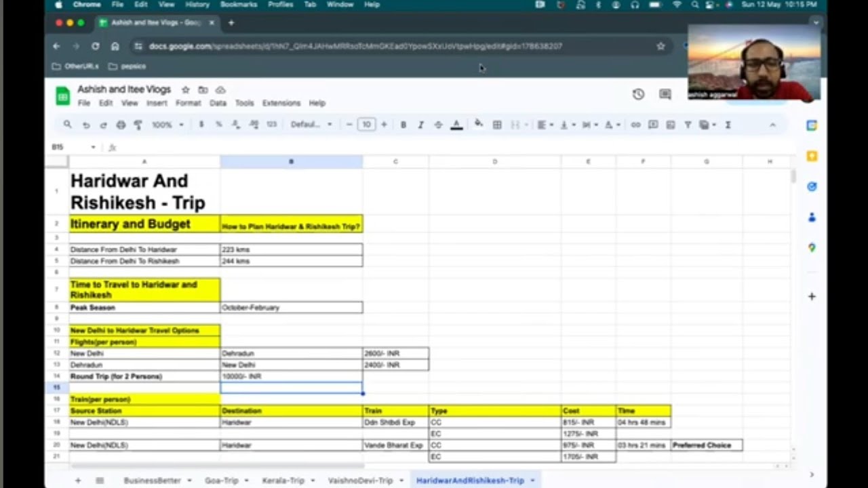
Task: Open the text color picker
Action: (x=456, y=125)
